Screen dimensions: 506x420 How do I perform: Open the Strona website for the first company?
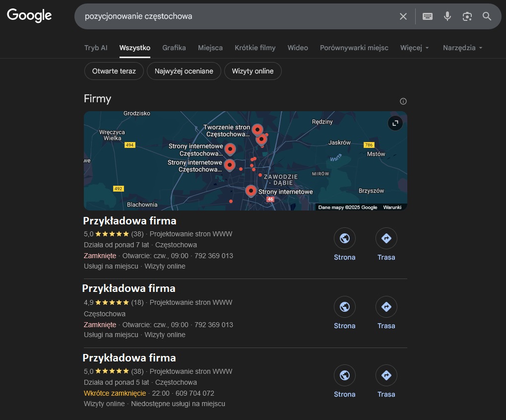[x=345, y=238]
